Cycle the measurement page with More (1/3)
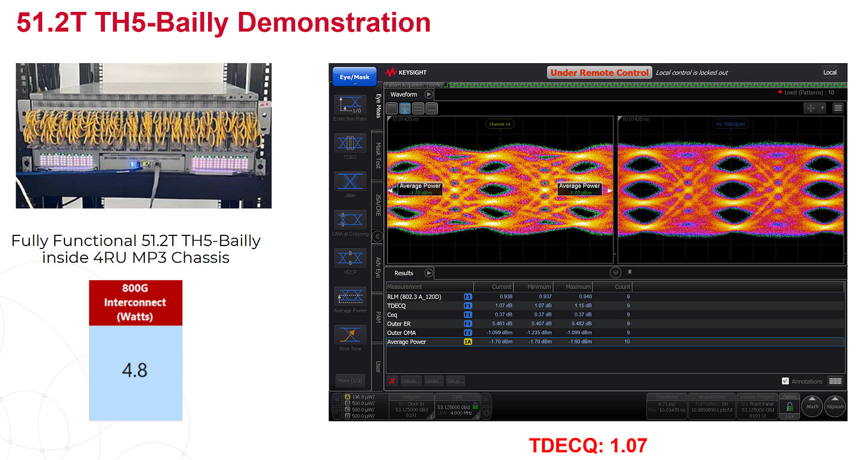The width and height of the screenshot is (868, 460). point(350,381)
